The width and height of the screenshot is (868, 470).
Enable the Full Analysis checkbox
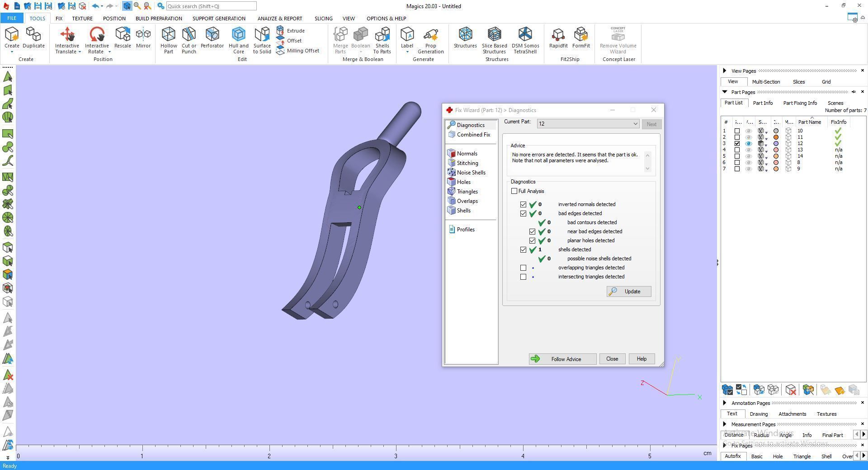[x=514, y=191]
